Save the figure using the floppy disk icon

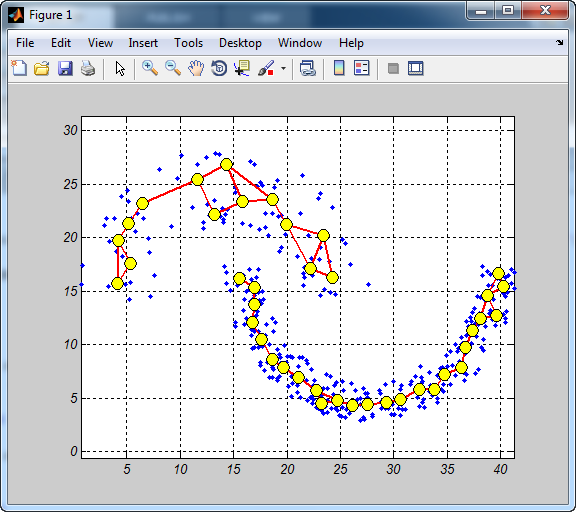(65, 68)
